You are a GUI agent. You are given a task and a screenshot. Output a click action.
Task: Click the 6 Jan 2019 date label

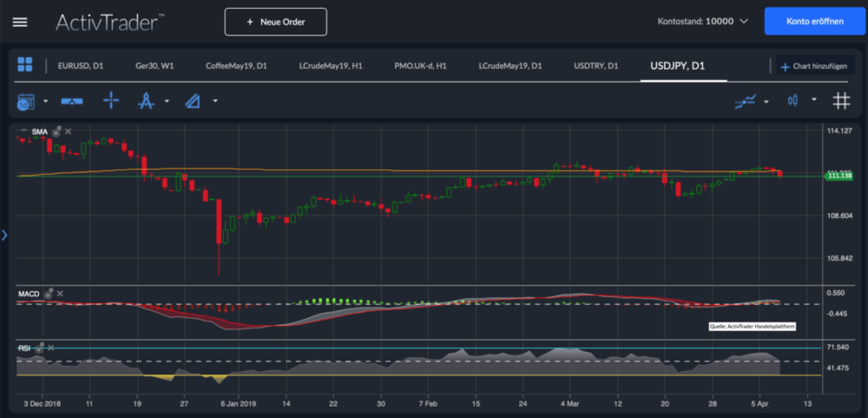(239, 404)
